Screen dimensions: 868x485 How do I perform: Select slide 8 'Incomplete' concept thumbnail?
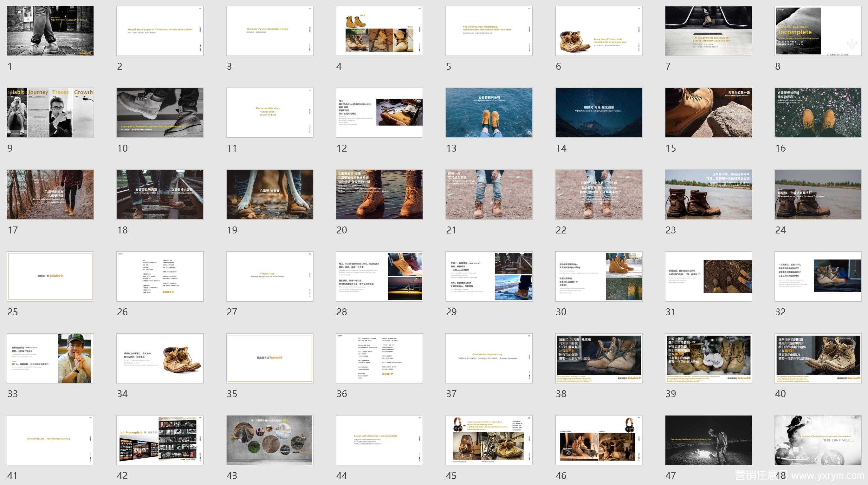[818, 31]
